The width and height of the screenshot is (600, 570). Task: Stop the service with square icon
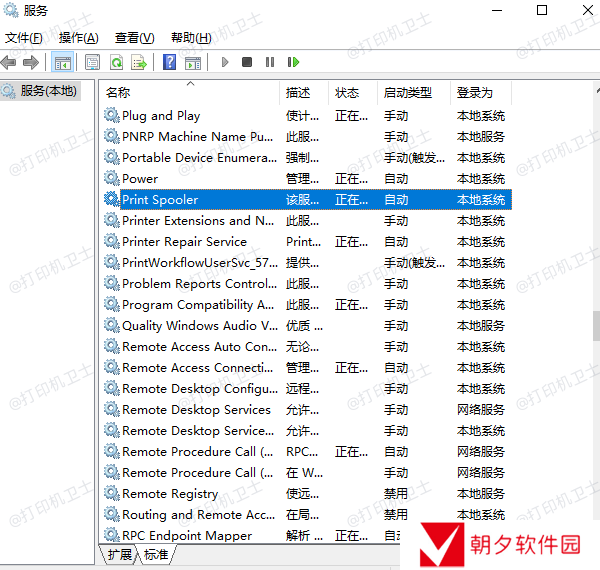[x=247, y=62]
